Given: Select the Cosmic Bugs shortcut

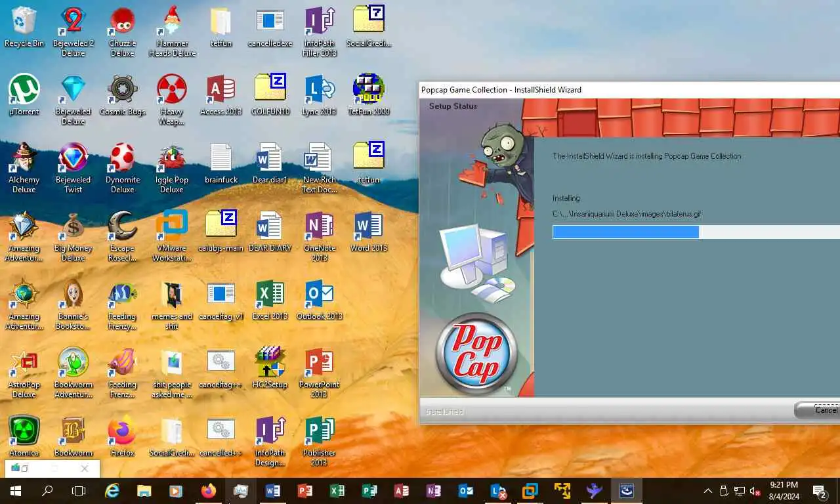Looking at the screenshot, I should (x=122, y=95).
